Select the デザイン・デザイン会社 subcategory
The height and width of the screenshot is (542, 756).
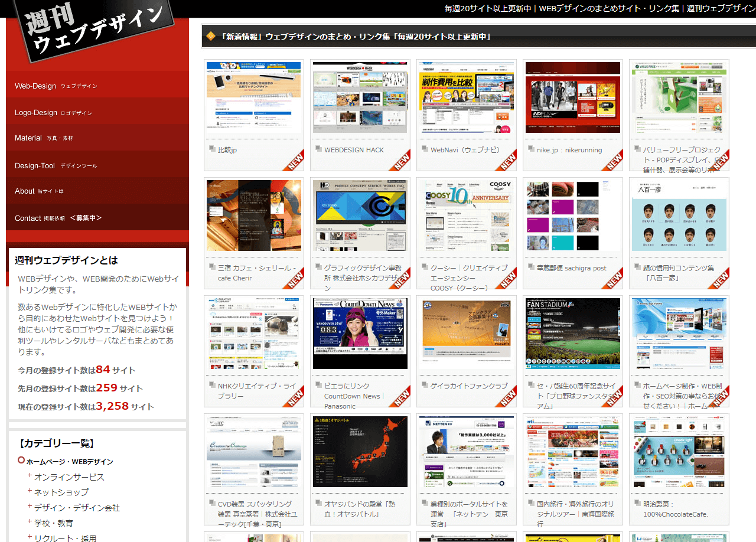pos(77,508)
